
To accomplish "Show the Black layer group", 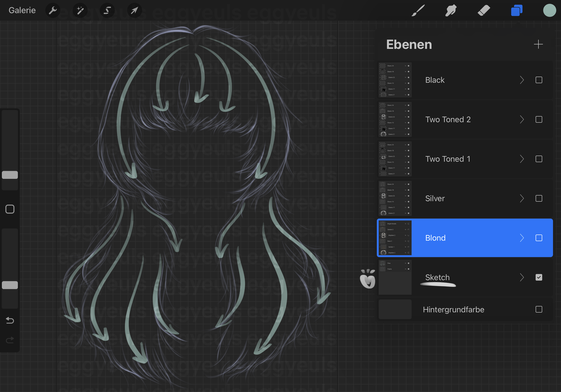I will tap(539, 80).
